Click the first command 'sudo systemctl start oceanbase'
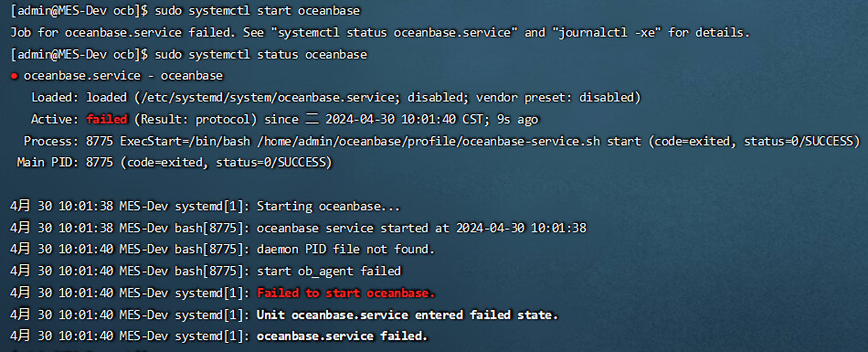 [x=258, y=11]
